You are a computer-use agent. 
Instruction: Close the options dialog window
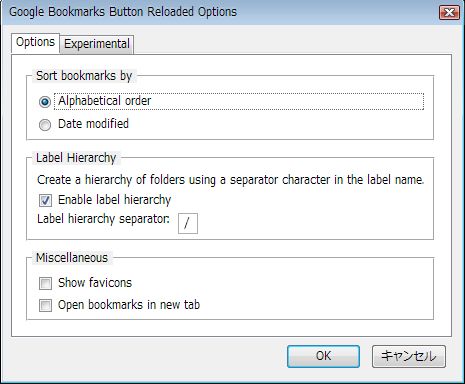point(449,13)
